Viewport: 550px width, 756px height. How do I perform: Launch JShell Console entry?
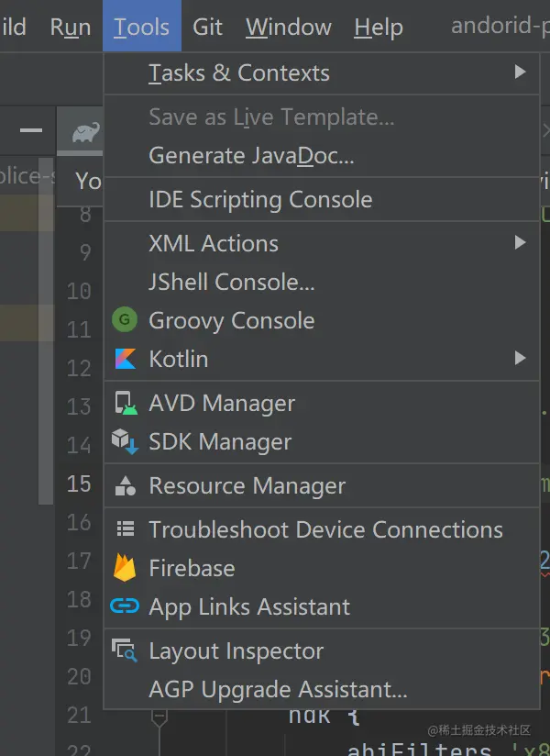[x=231, y=282]
